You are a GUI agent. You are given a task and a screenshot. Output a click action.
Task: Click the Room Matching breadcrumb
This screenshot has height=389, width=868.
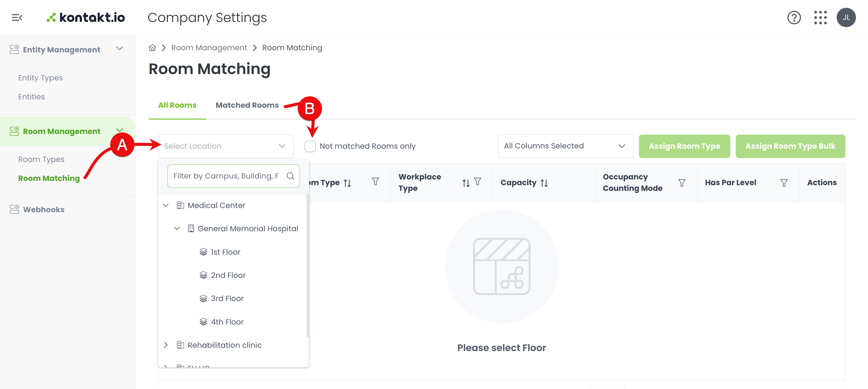point(292,48)
